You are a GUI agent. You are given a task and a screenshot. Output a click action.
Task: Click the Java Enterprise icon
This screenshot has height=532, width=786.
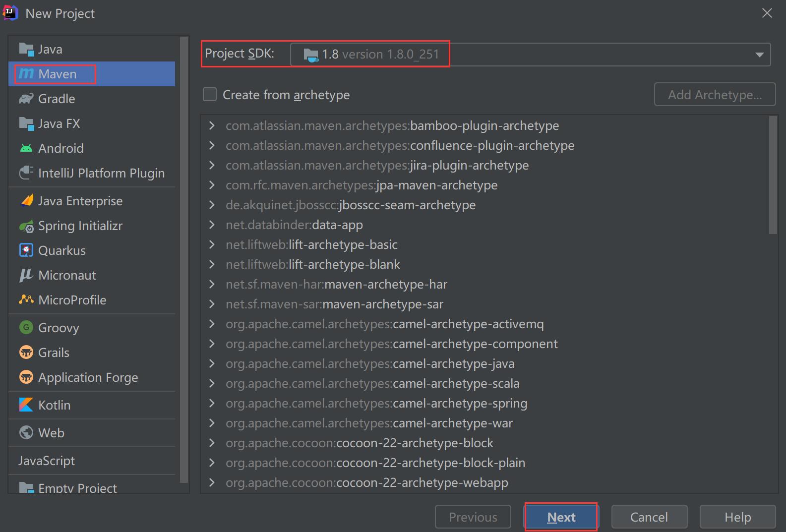[26, 200]
